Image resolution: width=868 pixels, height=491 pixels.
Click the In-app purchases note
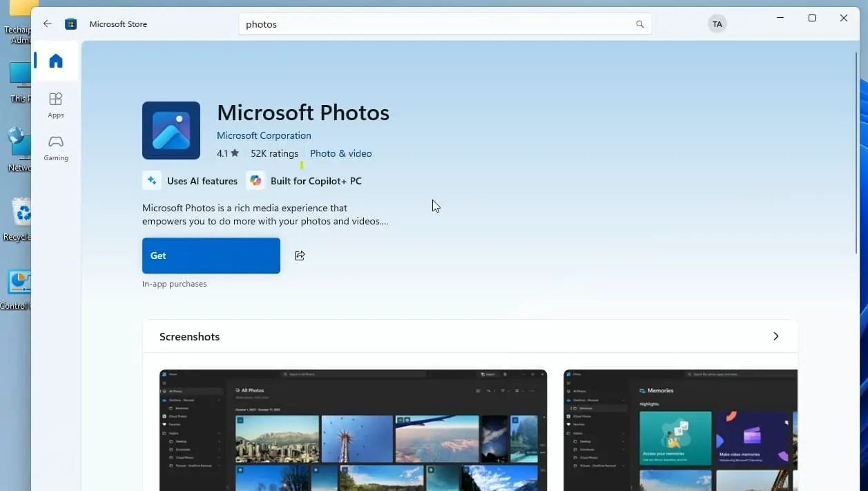click(174, 284)
